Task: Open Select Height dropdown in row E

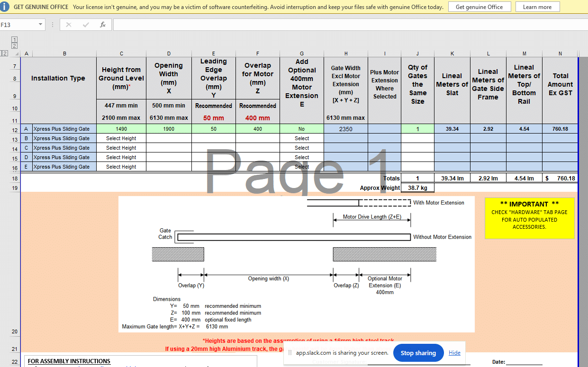Action: pos(121,167)
